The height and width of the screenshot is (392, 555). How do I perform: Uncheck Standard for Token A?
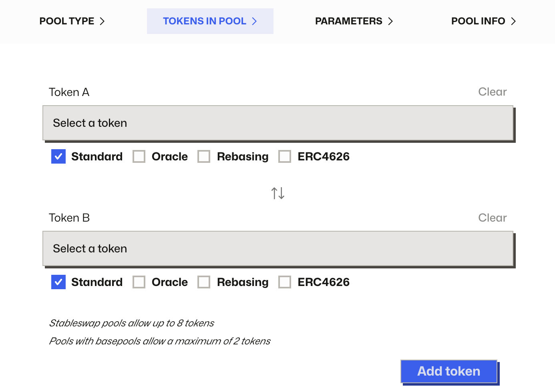tap(58, 156)
